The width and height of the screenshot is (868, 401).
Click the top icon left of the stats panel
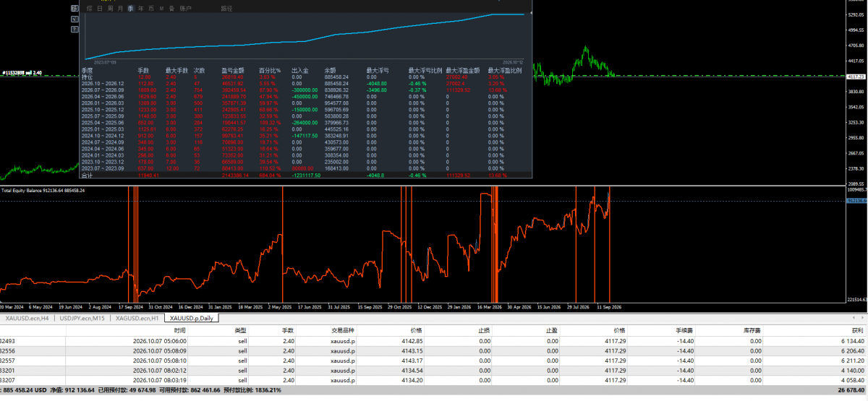point(75,8)
